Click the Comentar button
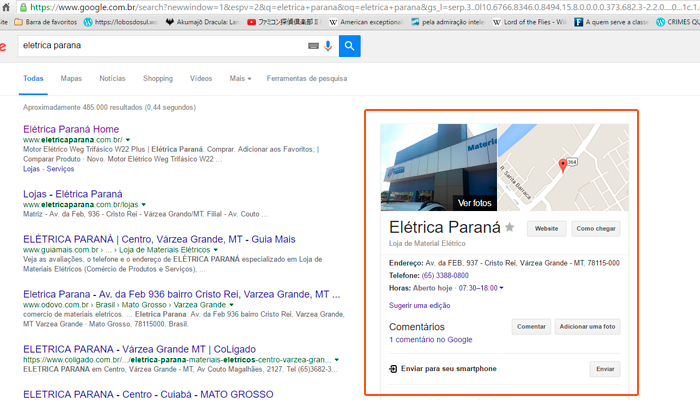Viewport: 700px width, 400px height. click(x=531, y=327)
